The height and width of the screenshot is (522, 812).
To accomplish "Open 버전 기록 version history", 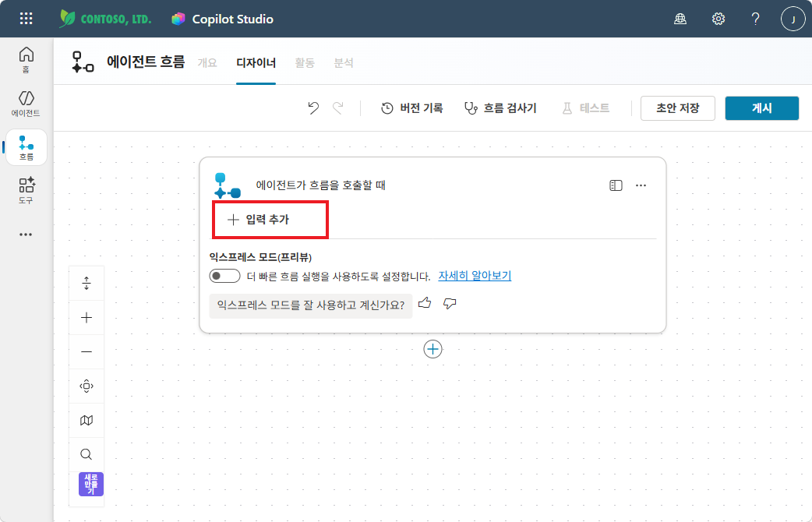I will (x=411, y=108).
